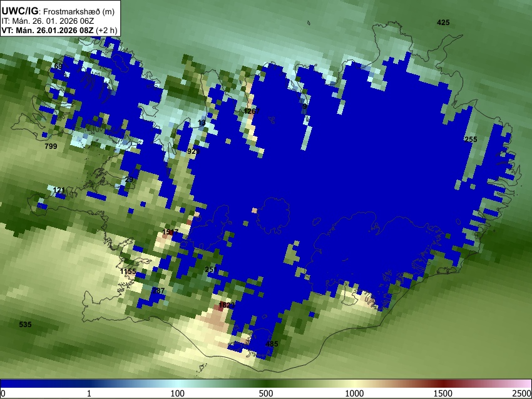Image resolution: width=532 pixels, height=399 pixels.
Task: Click the 255 value label on map
Action: [x=471, y=139]
